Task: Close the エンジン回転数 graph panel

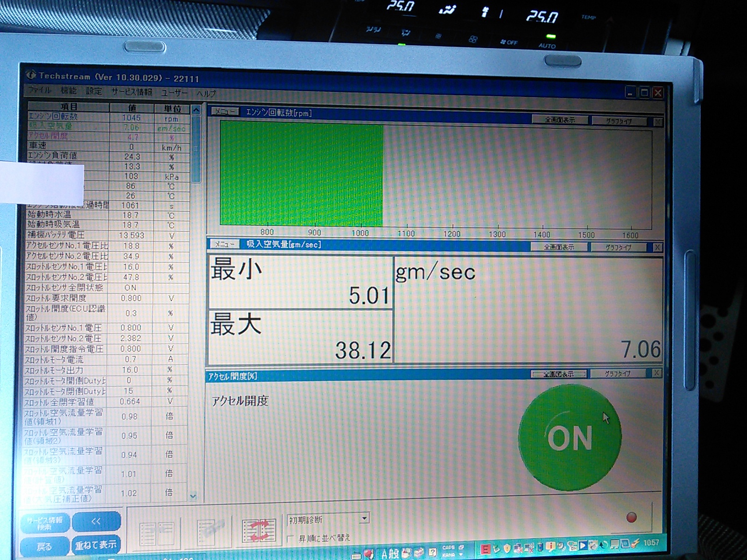Action: click(657, 122)
